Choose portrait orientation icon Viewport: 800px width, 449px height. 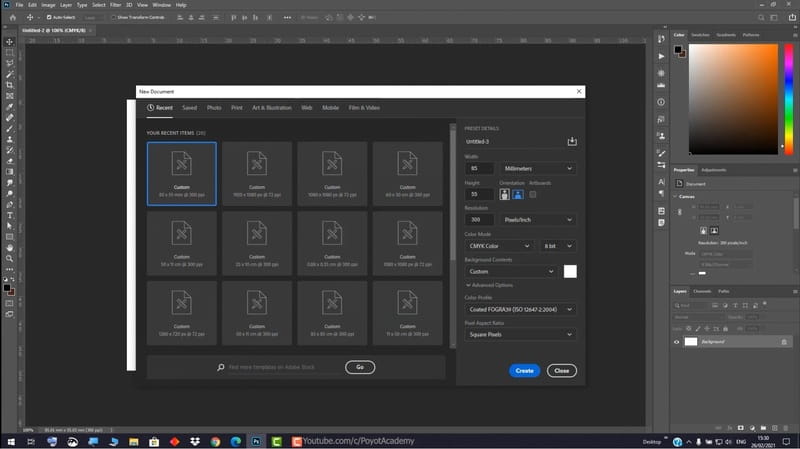(x=504, y=194)
